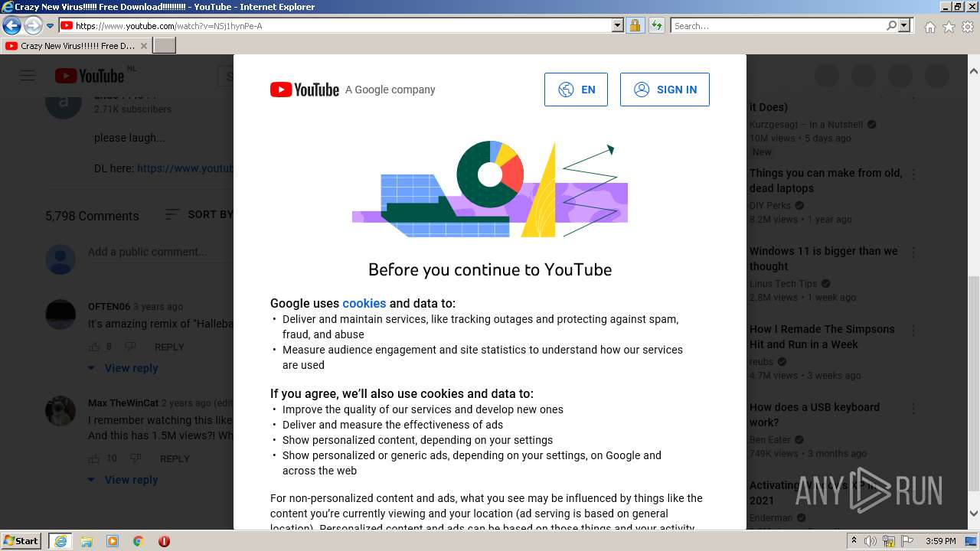Open the search provider dropdown arrow
980x551 pixels.
pyautogui.click(x=904, y=25)
